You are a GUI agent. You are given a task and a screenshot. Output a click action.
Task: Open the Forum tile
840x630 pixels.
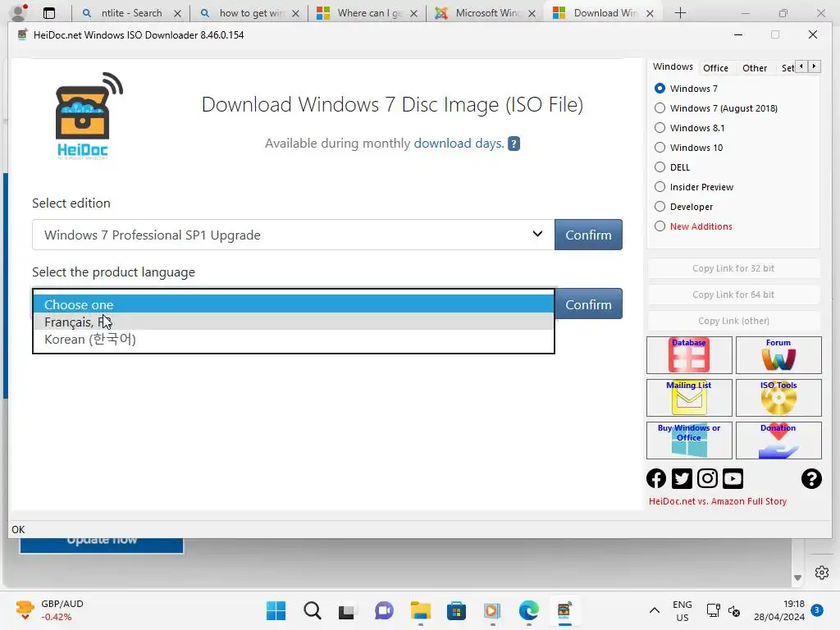[778, 354]
